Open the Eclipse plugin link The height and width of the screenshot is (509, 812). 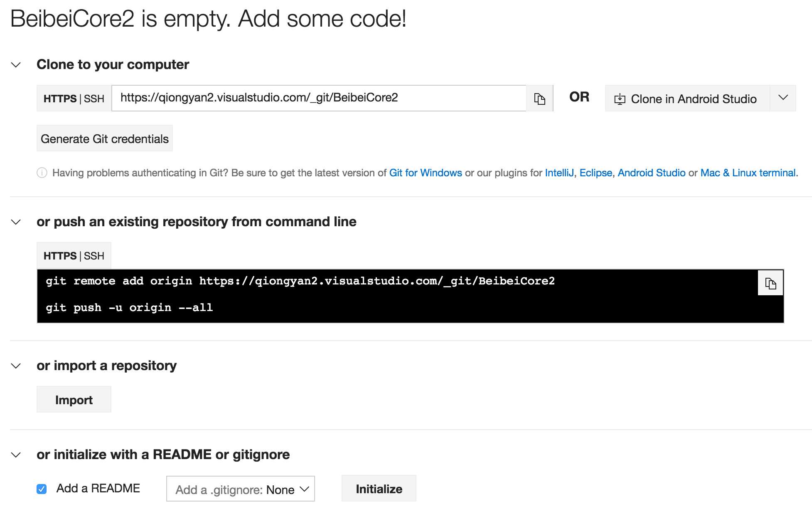click(x=596, y=173)
